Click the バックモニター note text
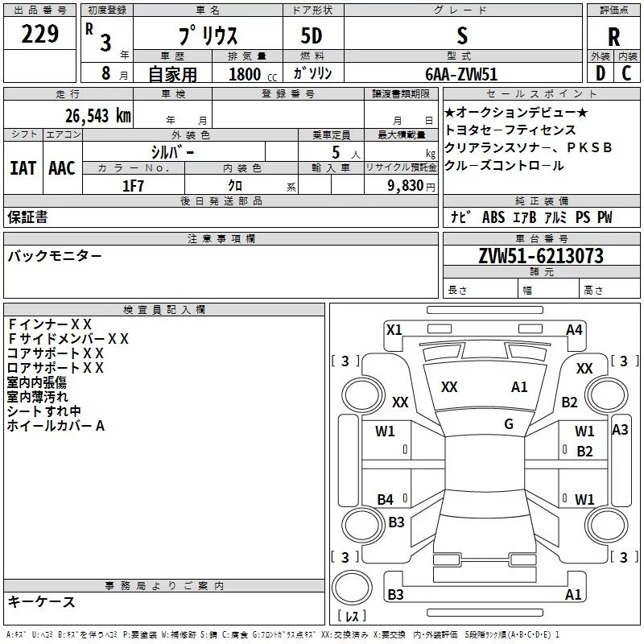 click(x=55, y=256)
